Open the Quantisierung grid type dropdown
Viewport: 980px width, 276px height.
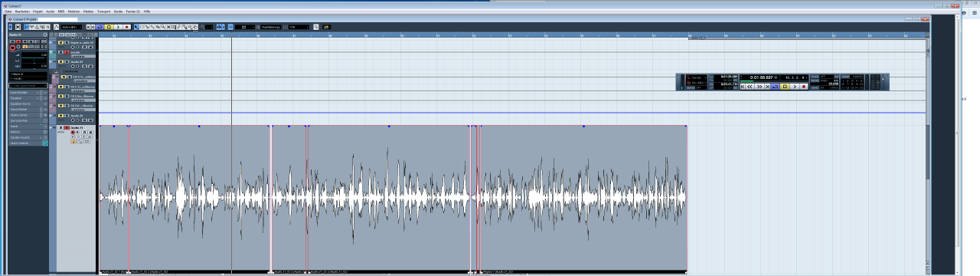272,27
